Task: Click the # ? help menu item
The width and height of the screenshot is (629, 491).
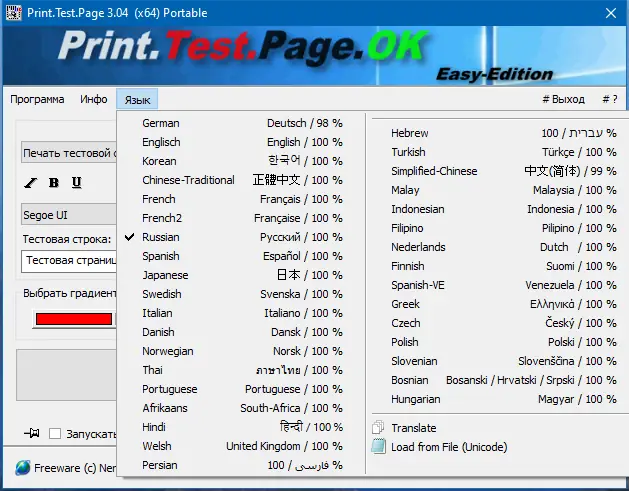Action: click(610, 99)
